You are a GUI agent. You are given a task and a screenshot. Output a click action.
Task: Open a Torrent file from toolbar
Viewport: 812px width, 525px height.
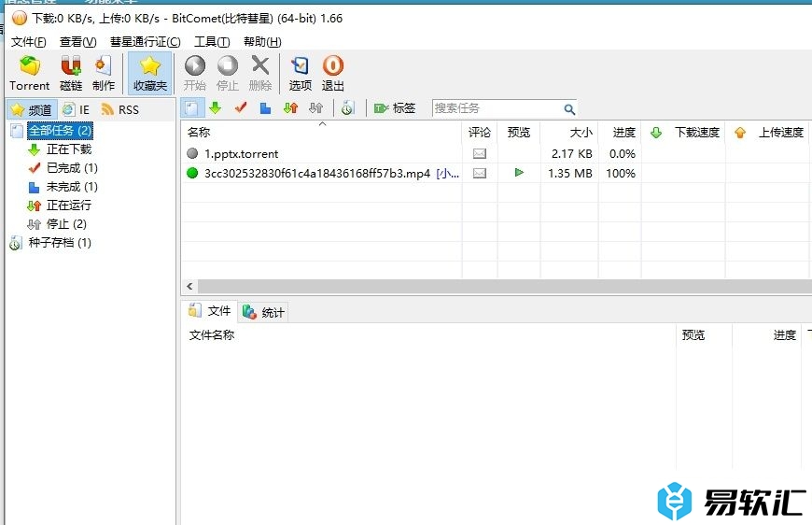tap(30, 74)
